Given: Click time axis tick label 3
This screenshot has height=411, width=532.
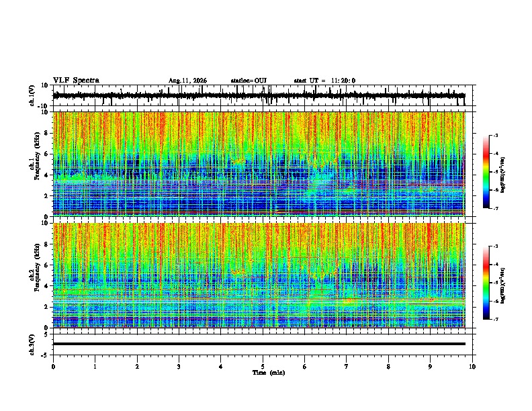Looking at the screenshot, I should point(179,367).
